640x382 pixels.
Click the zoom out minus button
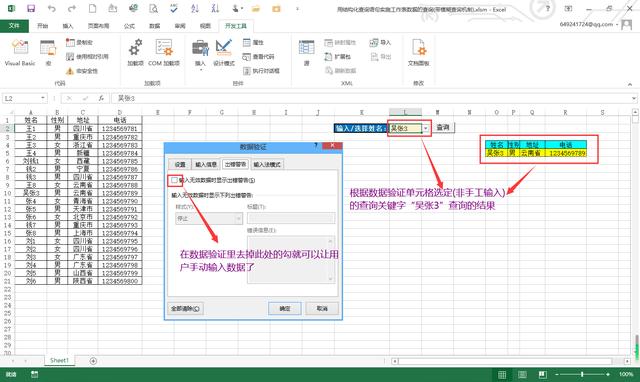coord(557,374)
